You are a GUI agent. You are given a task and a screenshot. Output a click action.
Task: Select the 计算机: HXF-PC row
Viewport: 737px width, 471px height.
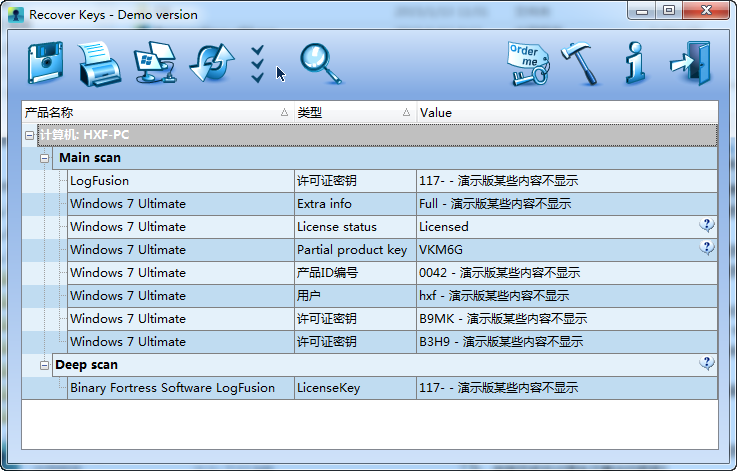click(377, 135)
